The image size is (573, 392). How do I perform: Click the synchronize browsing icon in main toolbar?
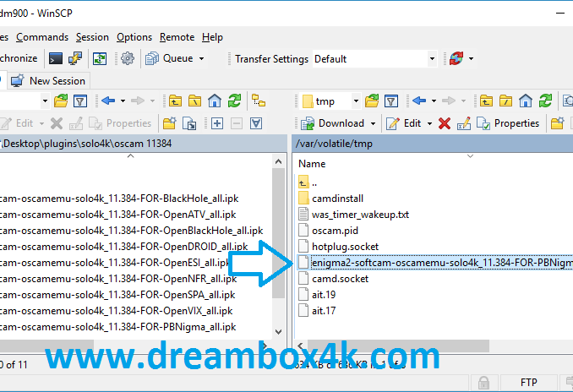[100, 58]
